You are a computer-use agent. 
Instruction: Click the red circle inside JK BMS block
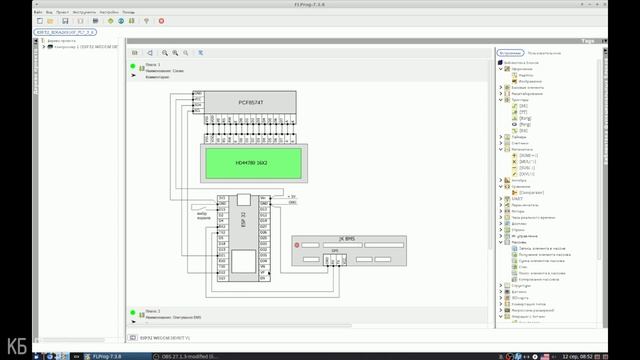click(x=297, y=245)
